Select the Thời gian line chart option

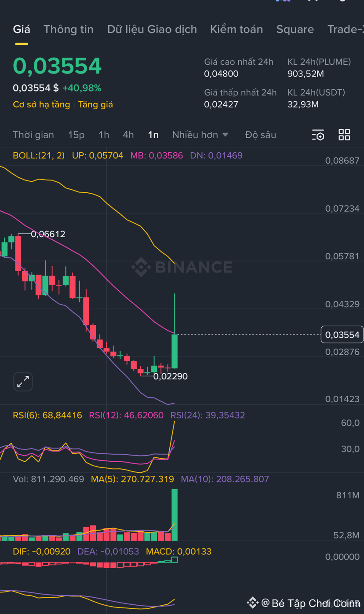click(33, 135)
